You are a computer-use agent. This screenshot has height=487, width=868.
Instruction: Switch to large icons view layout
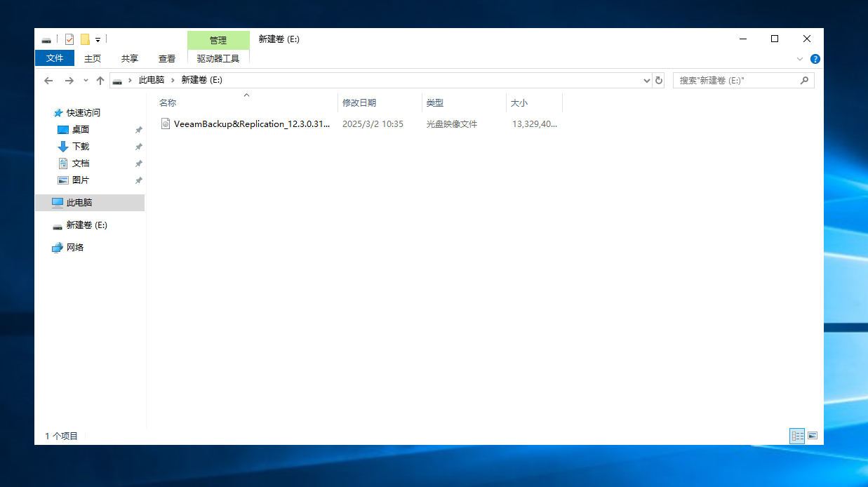[x=813, y=436]
